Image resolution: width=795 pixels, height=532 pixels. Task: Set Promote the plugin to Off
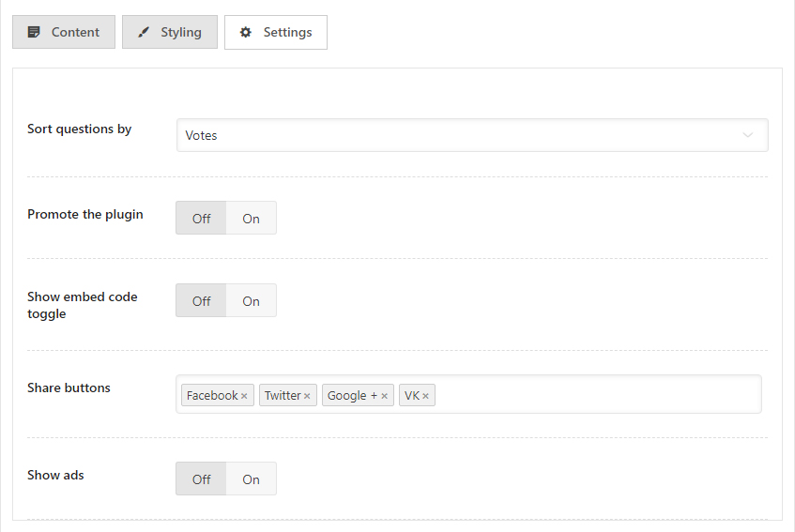[x=202, y=219]
